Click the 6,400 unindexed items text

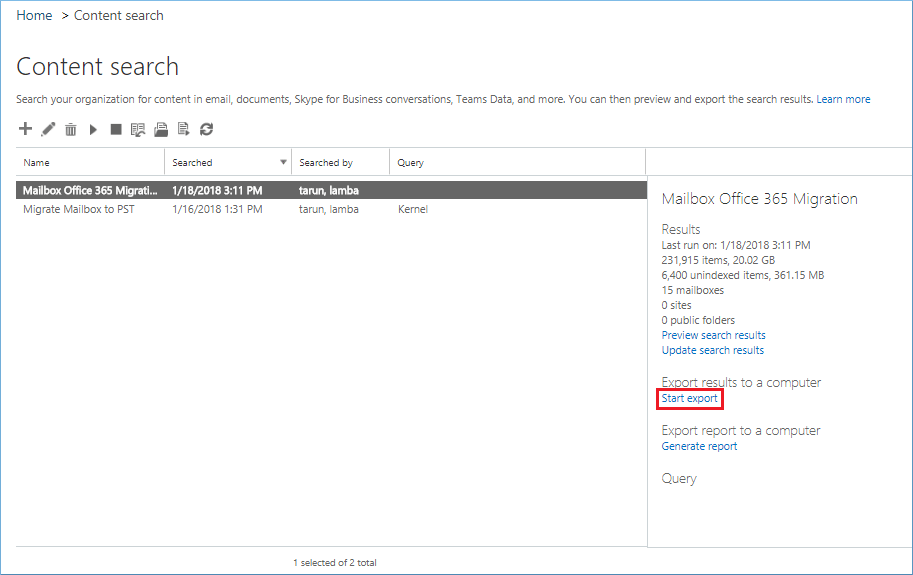tap(743, 275)
